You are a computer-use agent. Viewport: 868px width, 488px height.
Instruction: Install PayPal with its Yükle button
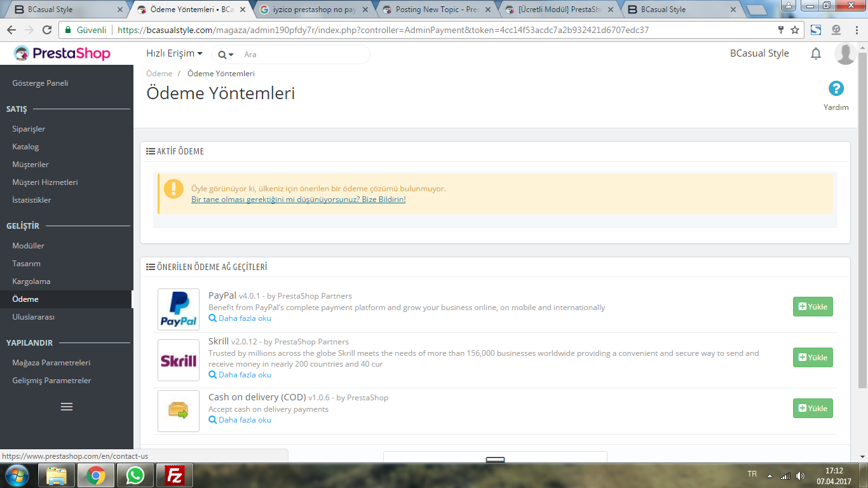coord(813,306)
